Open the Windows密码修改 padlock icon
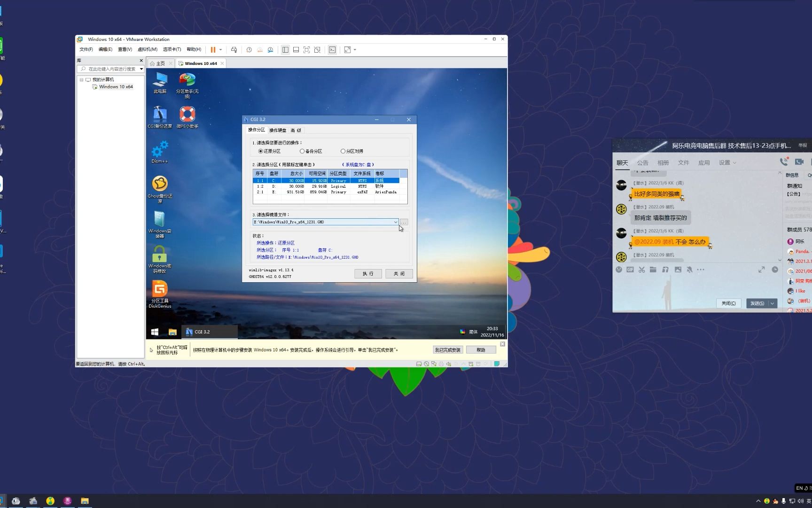This screenshot has height=508, width=812. click(160, 259)
